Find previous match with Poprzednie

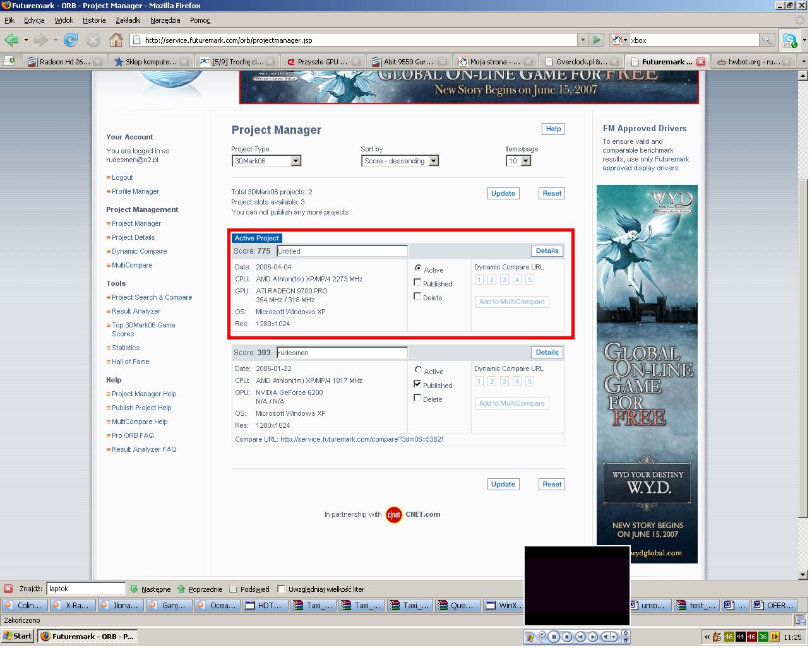[x=200, y=589]
